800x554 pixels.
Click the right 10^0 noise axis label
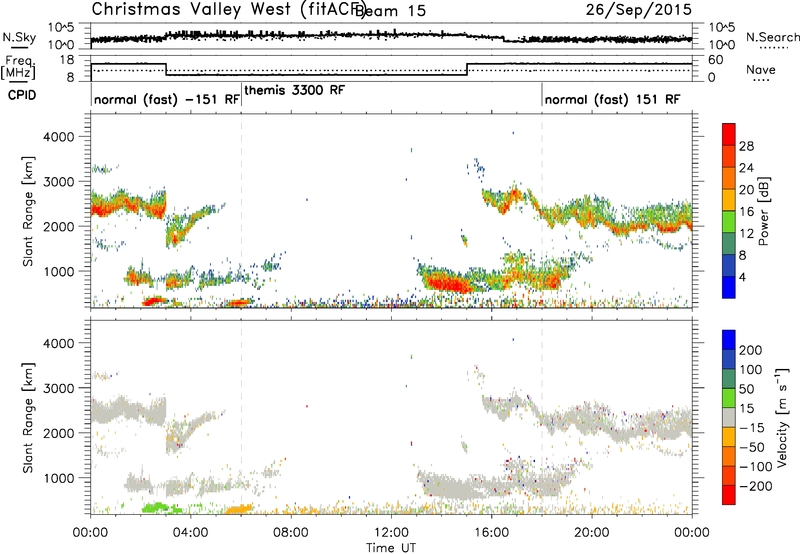tap(722, 45)
